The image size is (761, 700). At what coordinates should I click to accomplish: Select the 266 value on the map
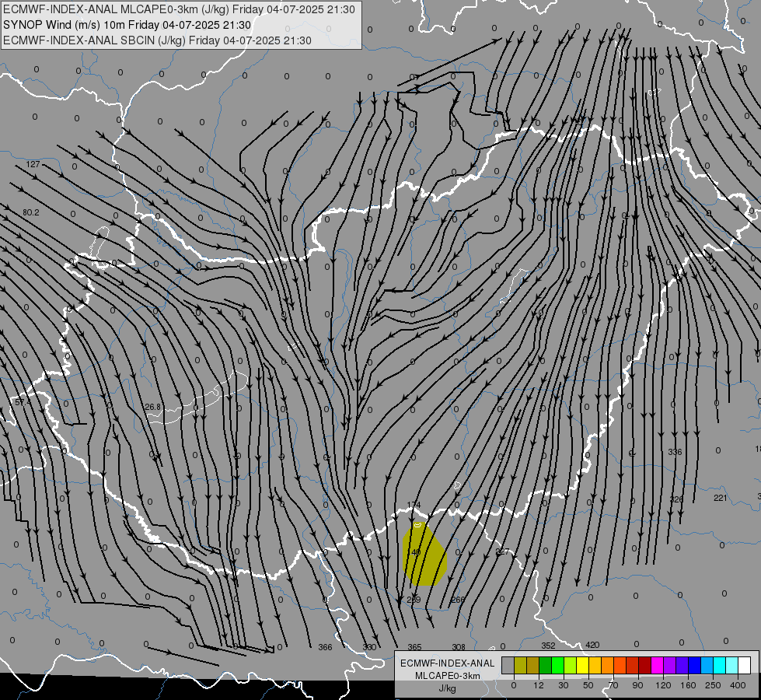point(458,600)
